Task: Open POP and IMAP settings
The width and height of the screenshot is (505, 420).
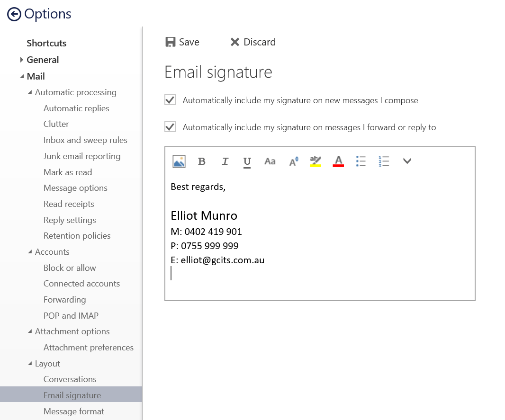Action: 71,316
